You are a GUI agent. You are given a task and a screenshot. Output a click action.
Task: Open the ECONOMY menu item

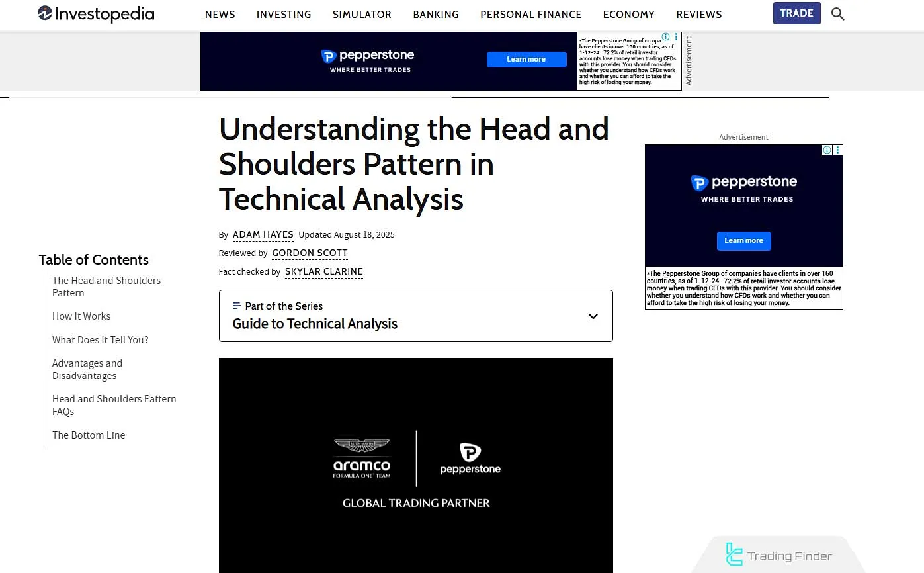628,14
